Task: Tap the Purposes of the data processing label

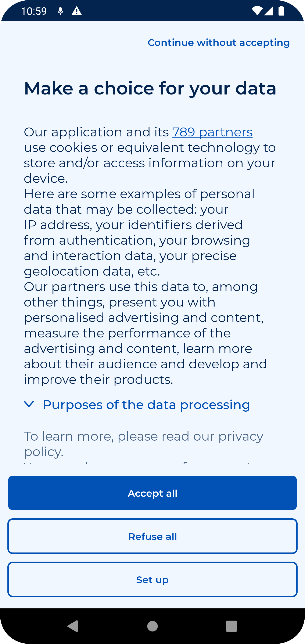Action: click(146, 404)
